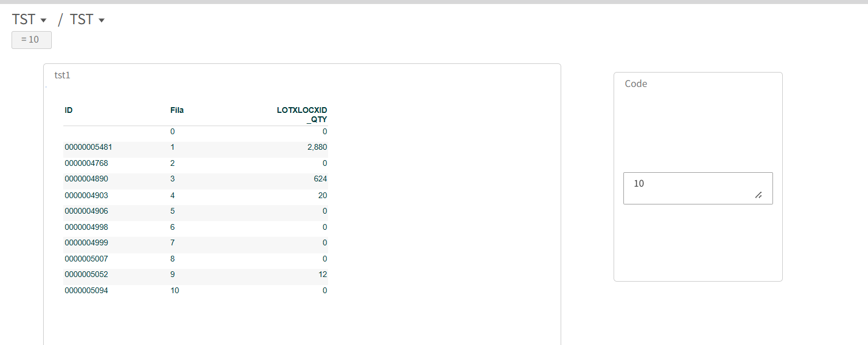
Task: Click quantity value 12
Action: [x=322, y=274]
